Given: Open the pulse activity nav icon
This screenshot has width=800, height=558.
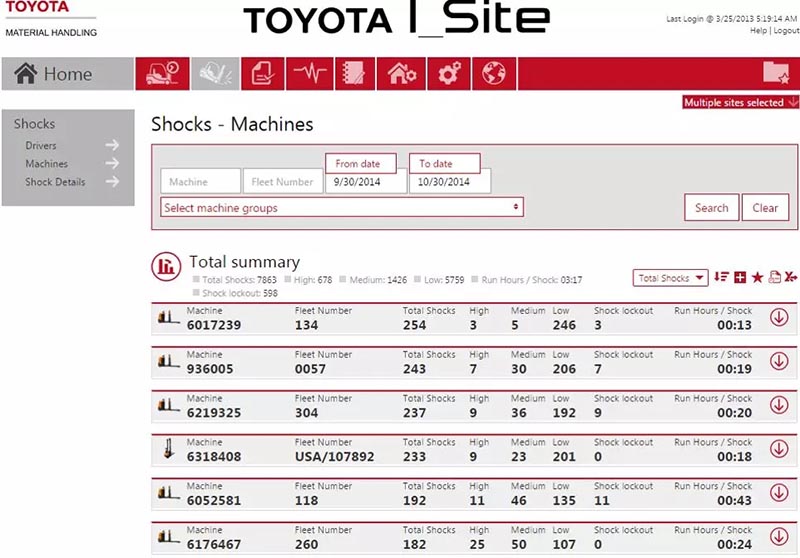Looking at the screenshot, I should (x=310, y=74).
